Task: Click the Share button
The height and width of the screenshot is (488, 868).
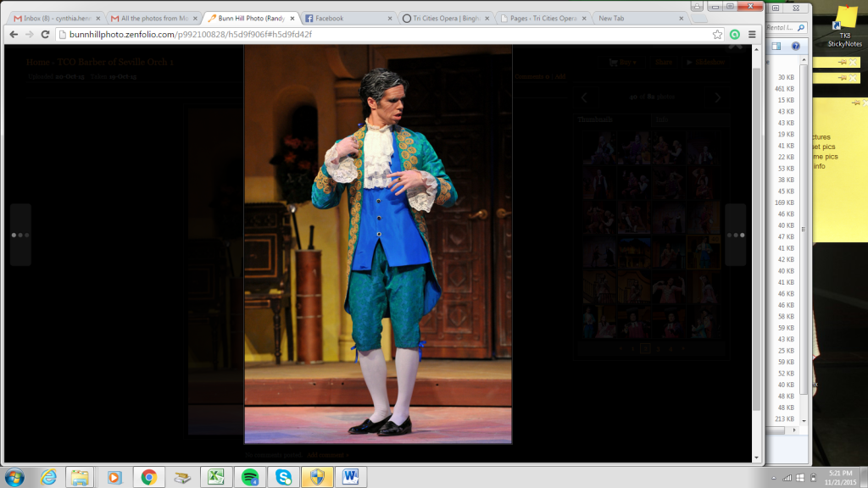Action: coord(664,62)
